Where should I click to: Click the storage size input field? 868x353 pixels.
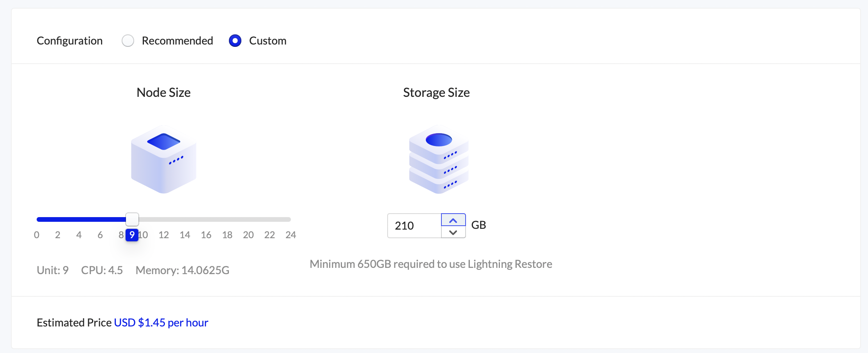click(414, 226)
